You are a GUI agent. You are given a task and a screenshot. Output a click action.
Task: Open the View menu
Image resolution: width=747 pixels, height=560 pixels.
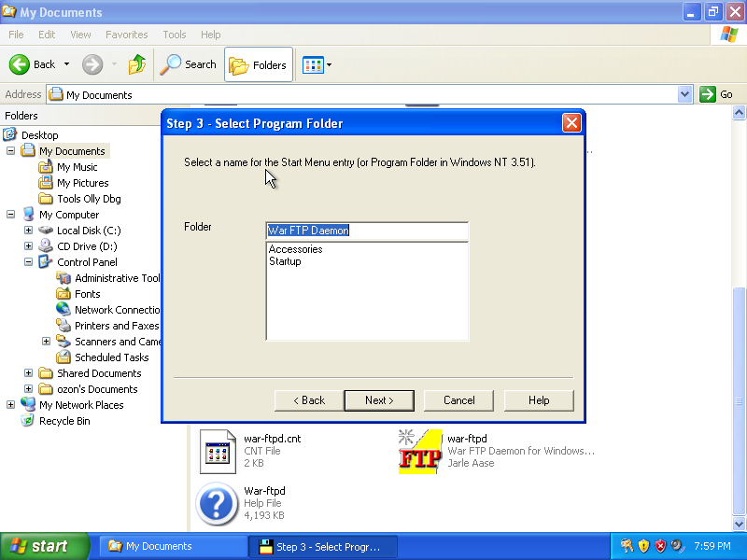80,35
